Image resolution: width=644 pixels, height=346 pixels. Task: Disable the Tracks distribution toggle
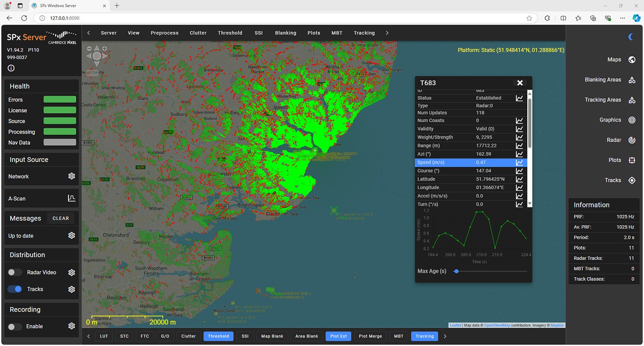pyautogui.click(x=14, y=289)
